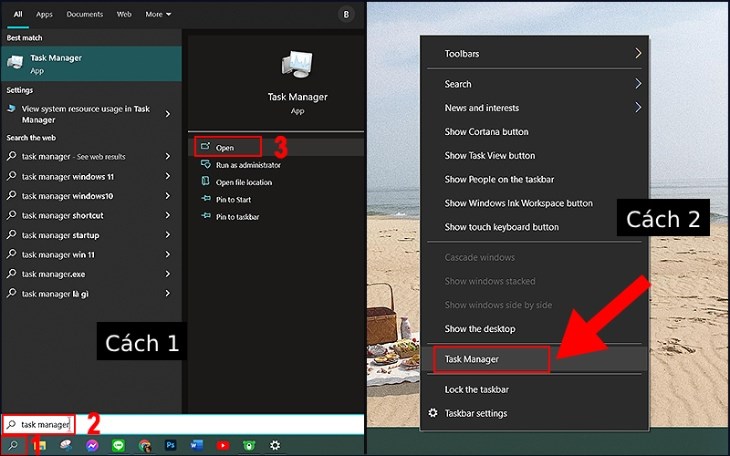The width and height of the screenshot is (730, 456).
Task: Open YouTube app on the taskbar
Action: [x=223, y=446]
